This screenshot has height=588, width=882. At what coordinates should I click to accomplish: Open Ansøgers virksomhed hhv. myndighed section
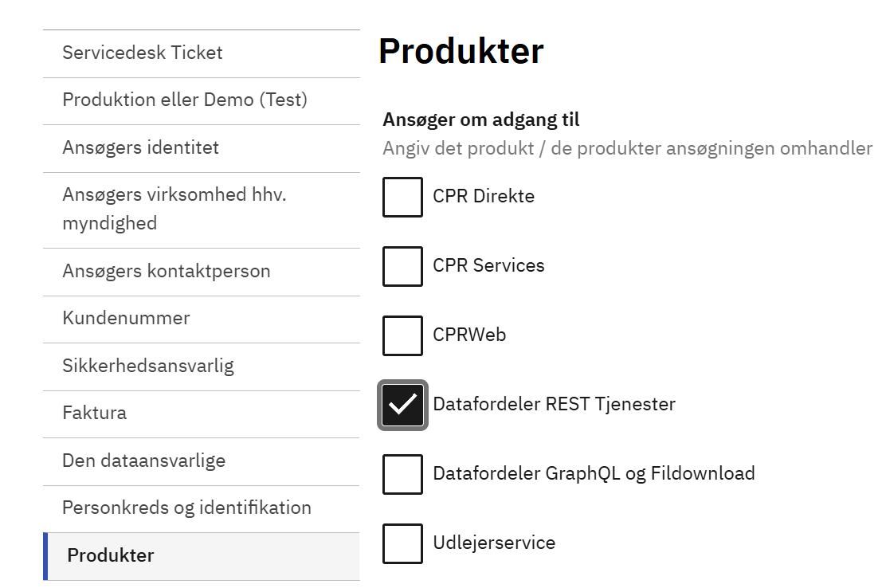pyautogui.click(x=174, y=209)
